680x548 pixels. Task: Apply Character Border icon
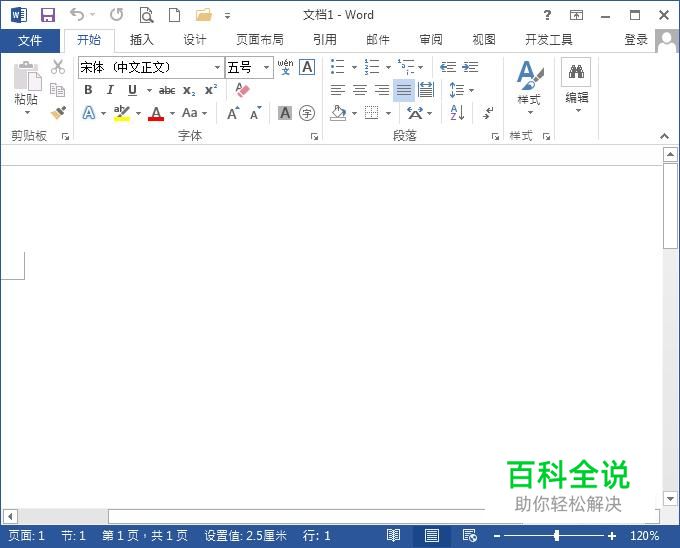[x=307, y=67]
